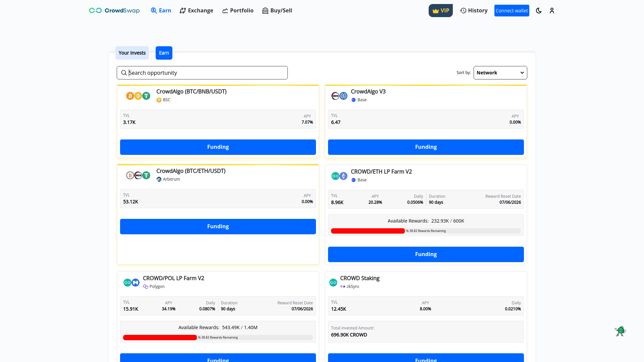This screenshot has height=362, width=644.
Task: Click the 696.90K CROWD invested amount
Action: [x=349, y=335]
